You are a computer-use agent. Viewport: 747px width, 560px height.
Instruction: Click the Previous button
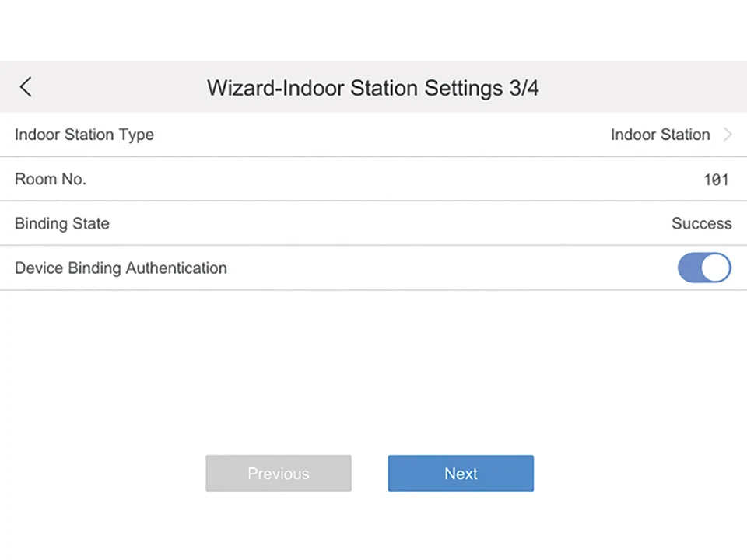click(x=279, y=473)
